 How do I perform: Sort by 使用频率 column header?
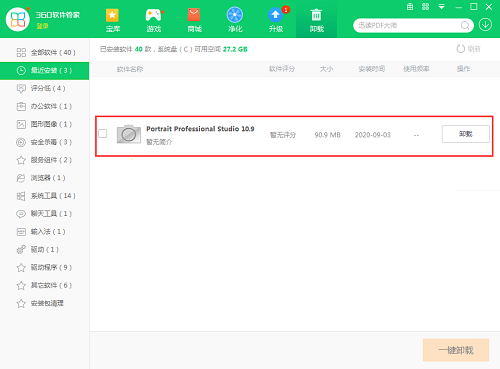pos(416,69)
